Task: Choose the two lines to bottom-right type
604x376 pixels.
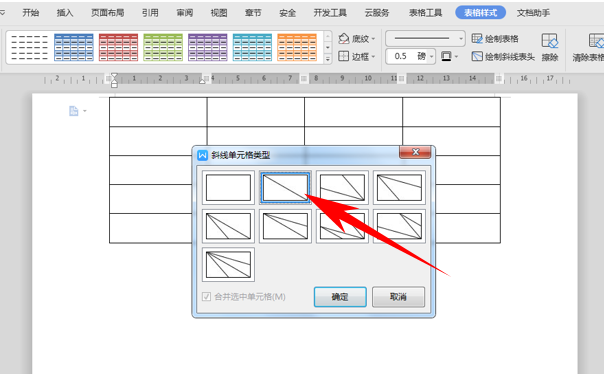Action: 342,188
